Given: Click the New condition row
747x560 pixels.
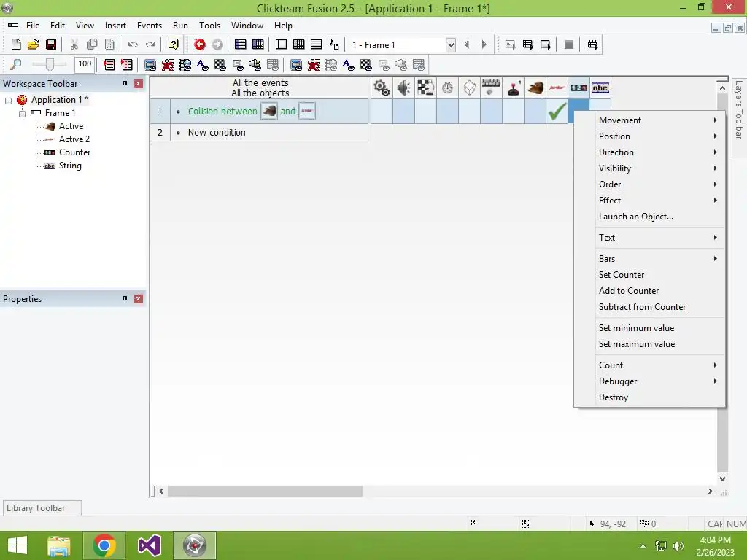Looking at the screenshot, I should coord(259,133).
